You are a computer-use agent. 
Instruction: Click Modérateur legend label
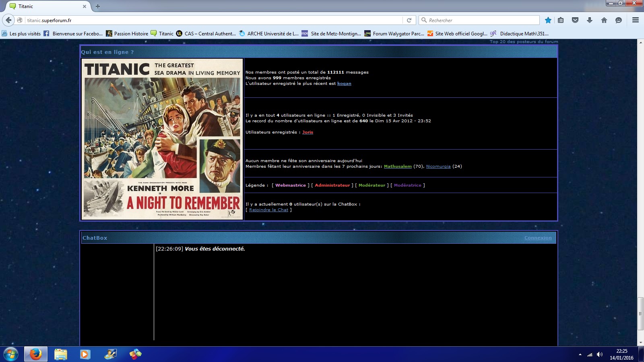click(x=372, y=185)
